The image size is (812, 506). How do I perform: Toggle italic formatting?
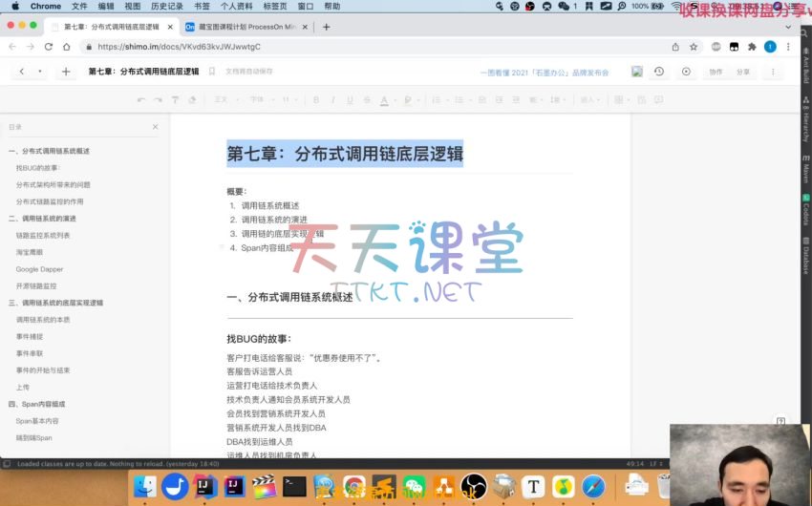coord(333,99)
